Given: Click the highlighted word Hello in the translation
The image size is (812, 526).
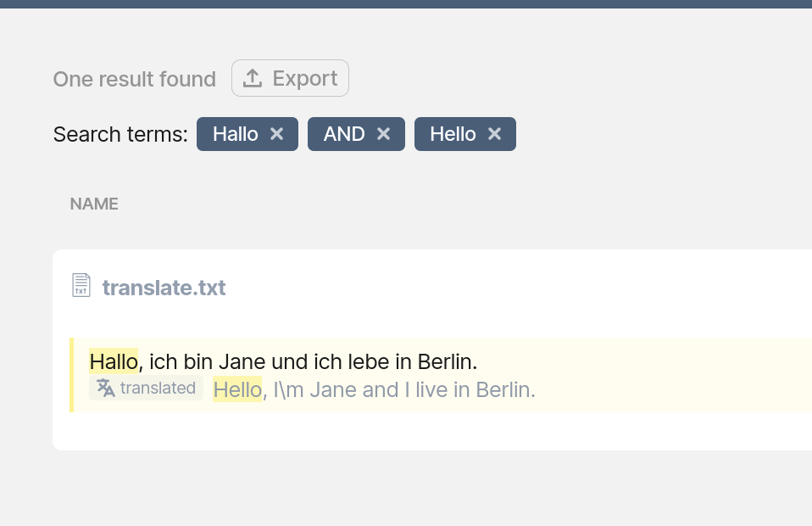Looking at the screenshot, I should tap(237, 389).
